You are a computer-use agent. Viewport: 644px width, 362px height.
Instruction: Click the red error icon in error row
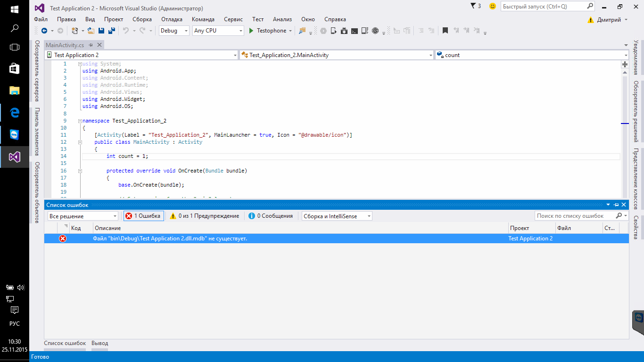click(62, 239)
